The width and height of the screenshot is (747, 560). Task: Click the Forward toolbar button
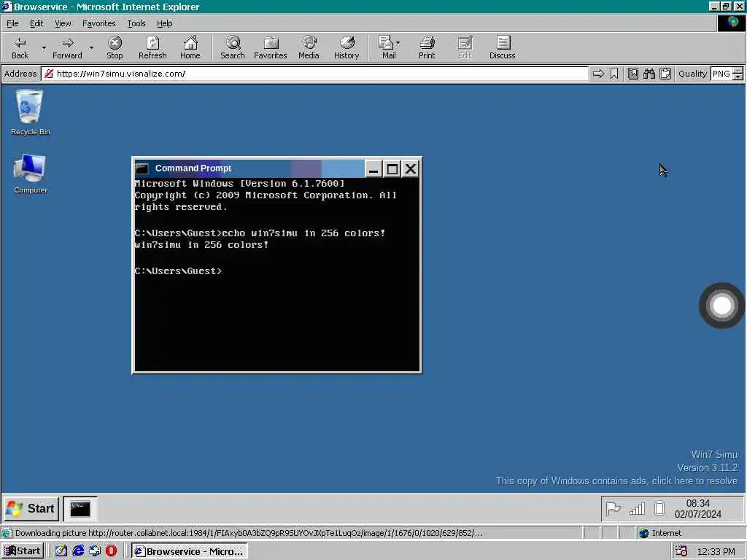(67, 47)
